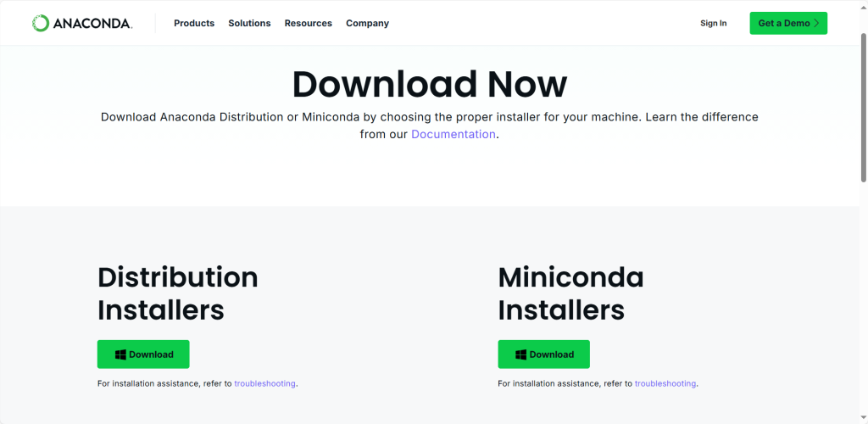Click the Download Now heading
Image resolution: width=868 pixels, height=424 pixels.
[430, 84]
